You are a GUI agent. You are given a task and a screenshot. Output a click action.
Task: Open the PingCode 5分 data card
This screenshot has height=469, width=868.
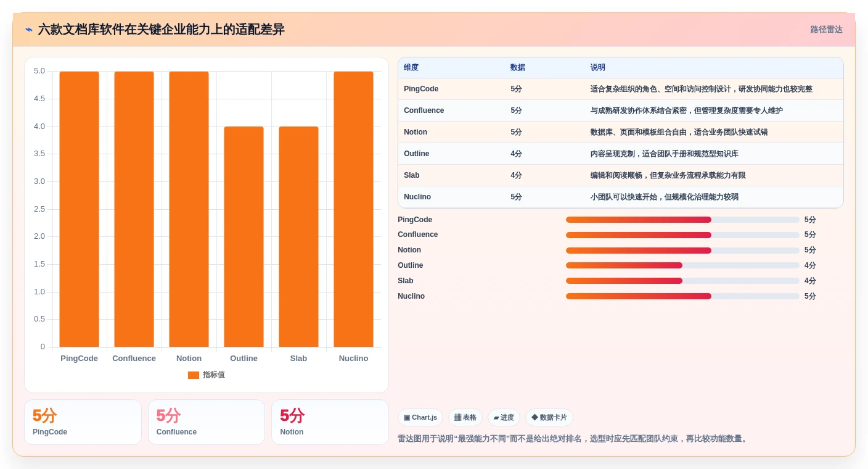tap(83, 422)
